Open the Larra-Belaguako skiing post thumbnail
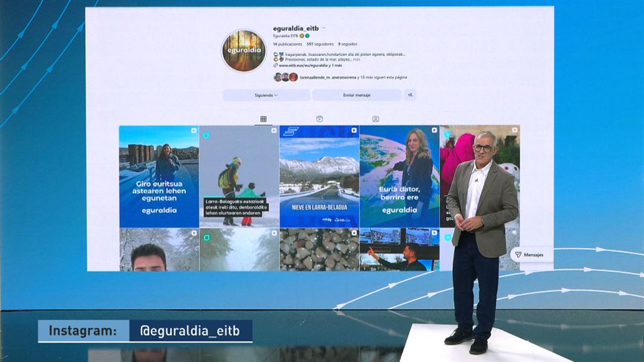This screenshot has width=644, height=362. coord(239,176)
